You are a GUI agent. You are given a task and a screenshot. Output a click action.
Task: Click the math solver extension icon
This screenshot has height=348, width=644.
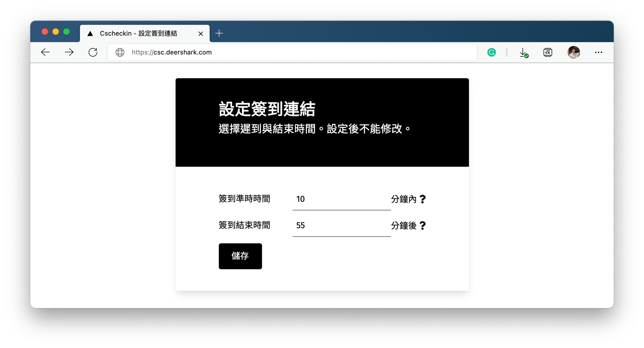(x=548, y=52)
